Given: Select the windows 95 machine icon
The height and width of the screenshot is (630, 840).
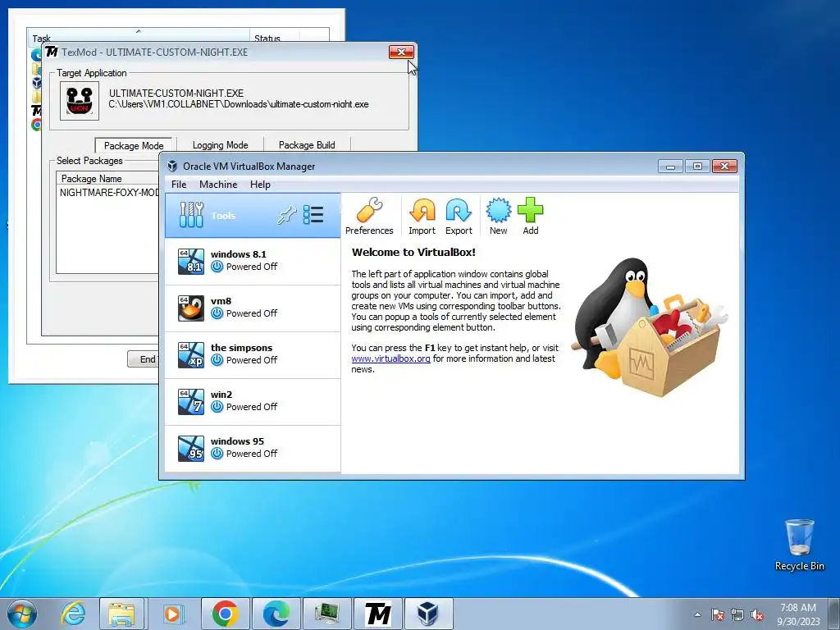Looking at the screenshot, I should [x=191, y=448].
